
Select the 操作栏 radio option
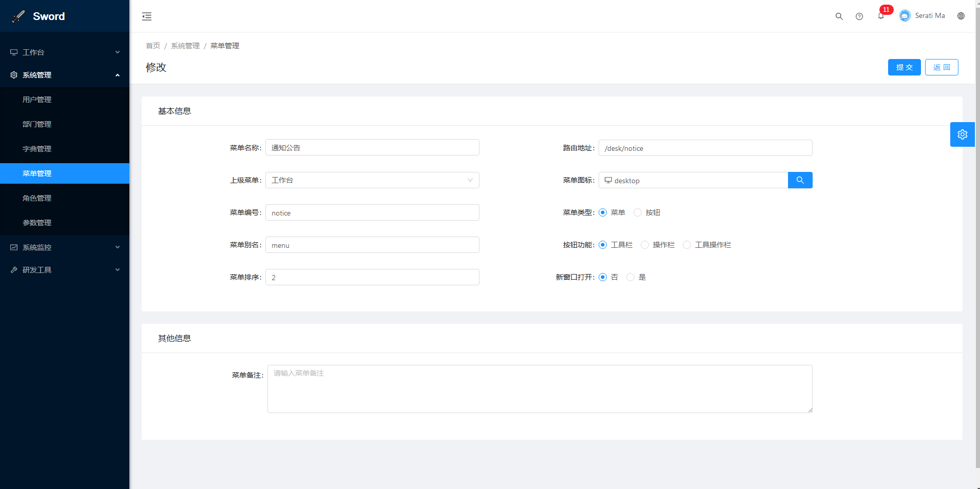[x=645, y=245]
